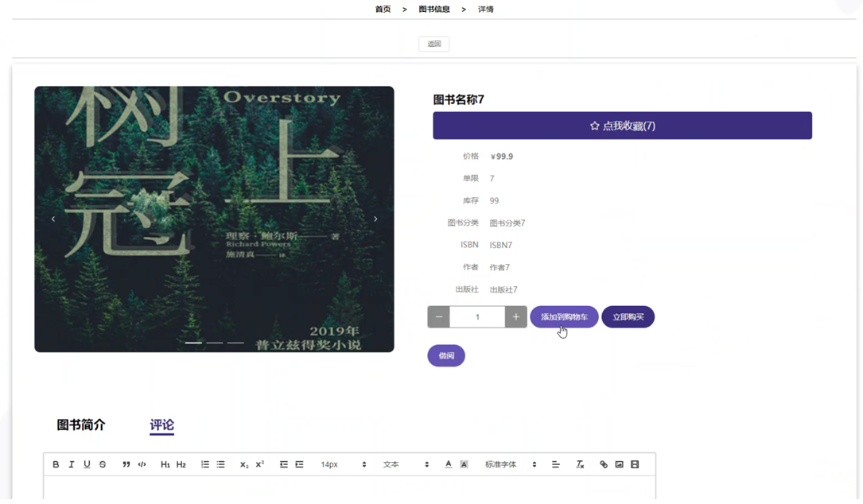The height and width of the screenshot is (504, 863).
Task: Create a bulleted list
Action: click(220, 464)
